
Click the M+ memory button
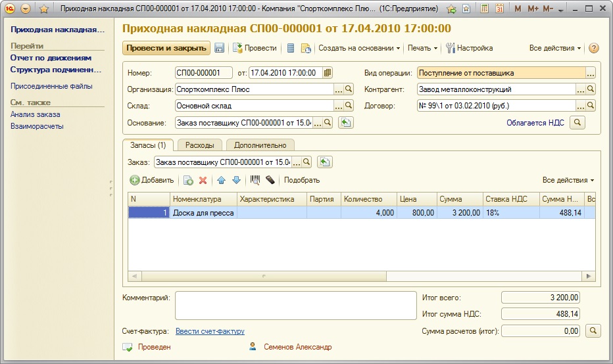[x=533, y=9]
